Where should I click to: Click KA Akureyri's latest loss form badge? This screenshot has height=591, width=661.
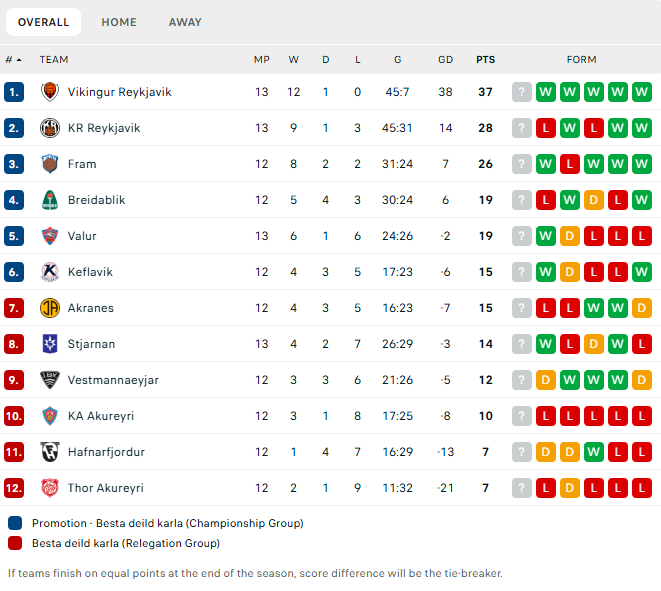point(545,416)
